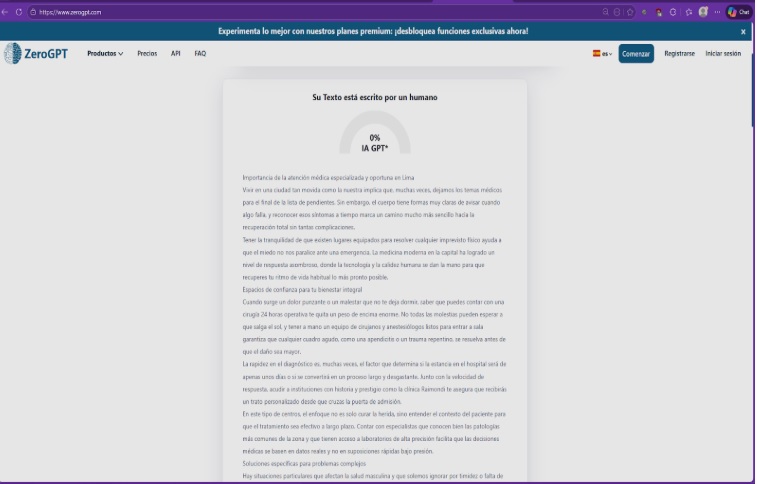Refresh the page with the reload icon
757x484 pixels.
coord(18,11)
